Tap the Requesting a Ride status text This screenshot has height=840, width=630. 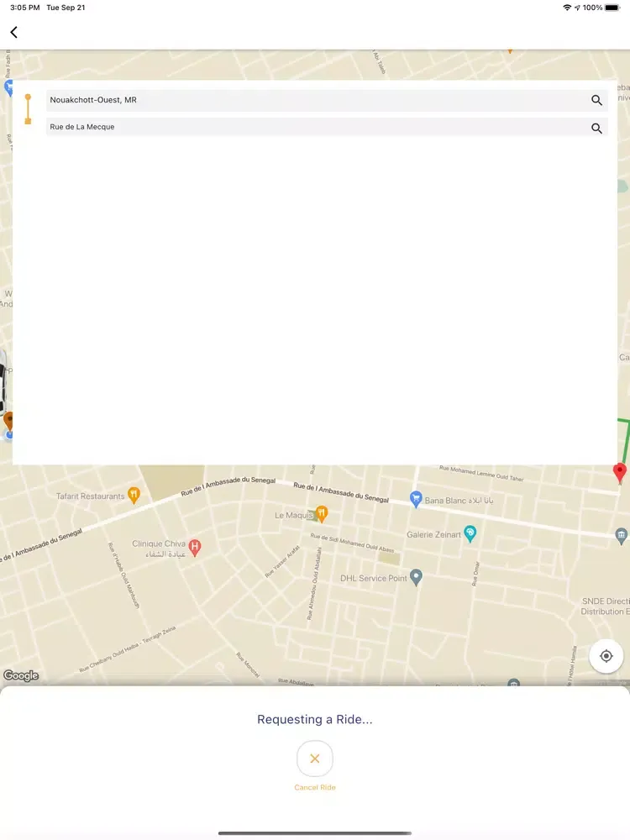pos(315,719)
